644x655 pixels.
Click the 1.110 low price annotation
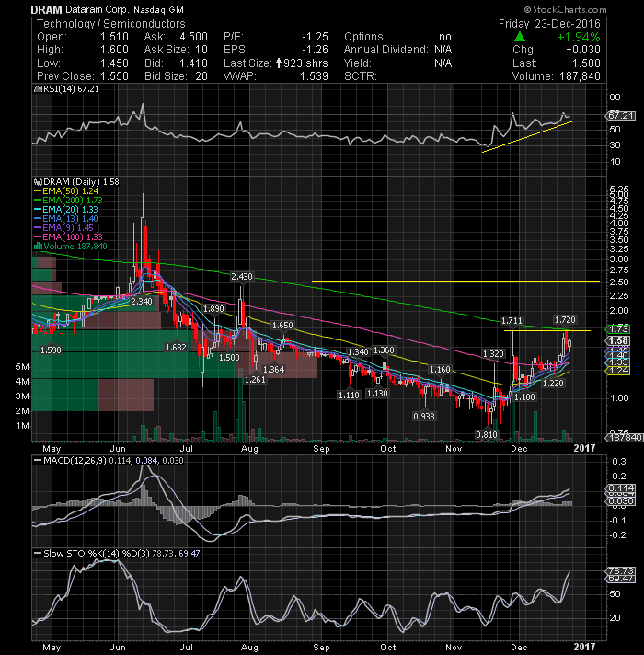point(349,395)
